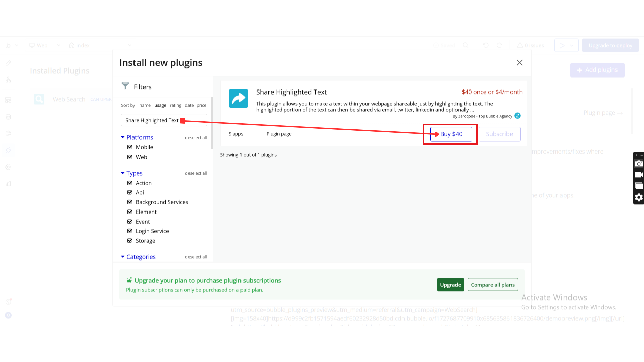Screen dimensions: 644x362
Task: Uncheck the Mobile platform checkbox
Action: coord(130,147)
